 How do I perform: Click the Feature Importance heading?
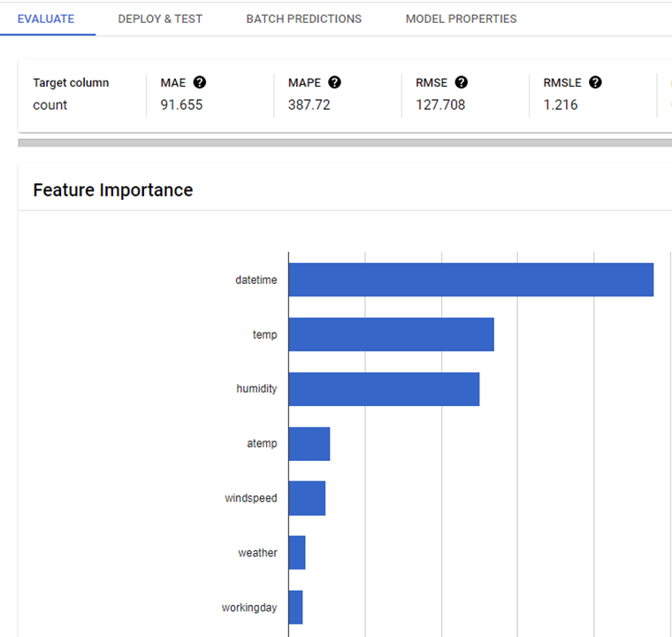tap(112, 190)
